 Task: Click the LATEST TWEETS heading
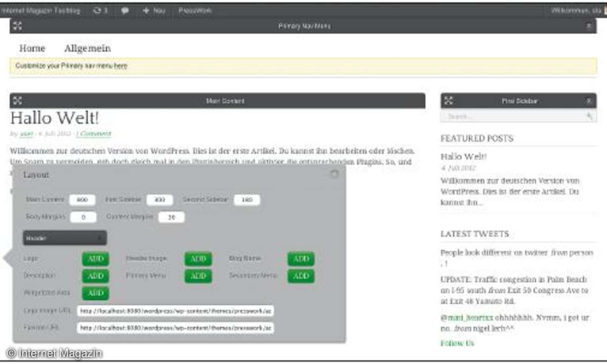coord(474,234)
